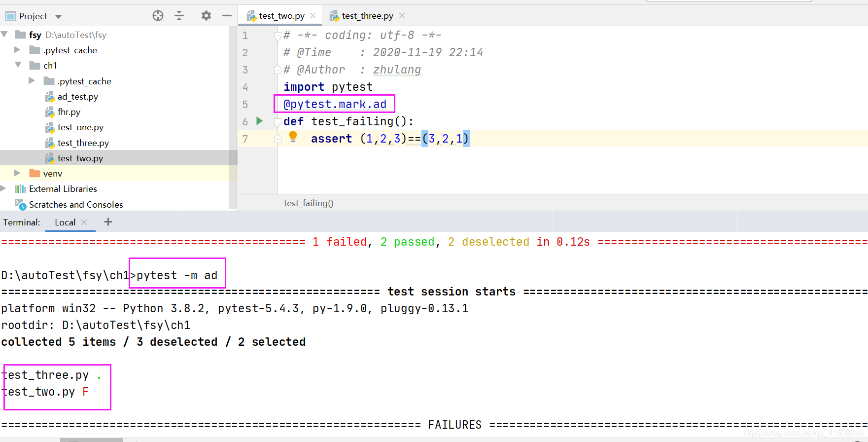Viewport: 868px width, 442px height.
Task: Click the import pytest line
Action: coord(328,87)
